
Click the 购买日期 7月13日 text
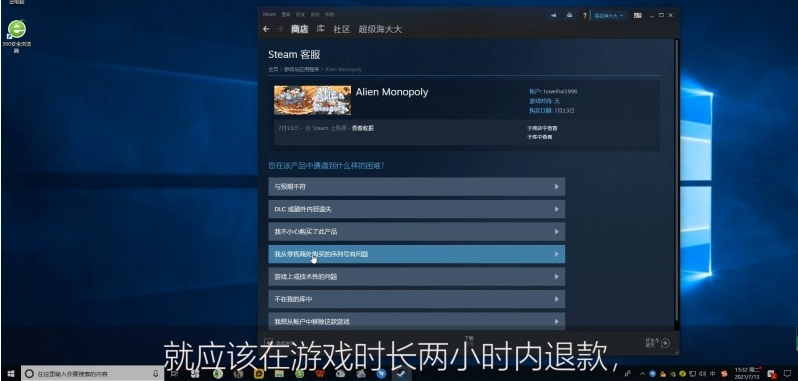[x=552, y=110]
